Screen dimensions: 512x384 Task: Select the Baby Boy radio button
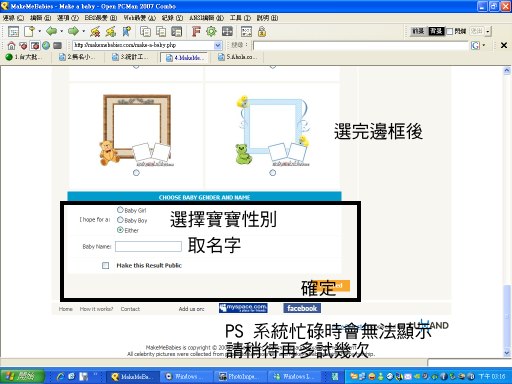120,220
